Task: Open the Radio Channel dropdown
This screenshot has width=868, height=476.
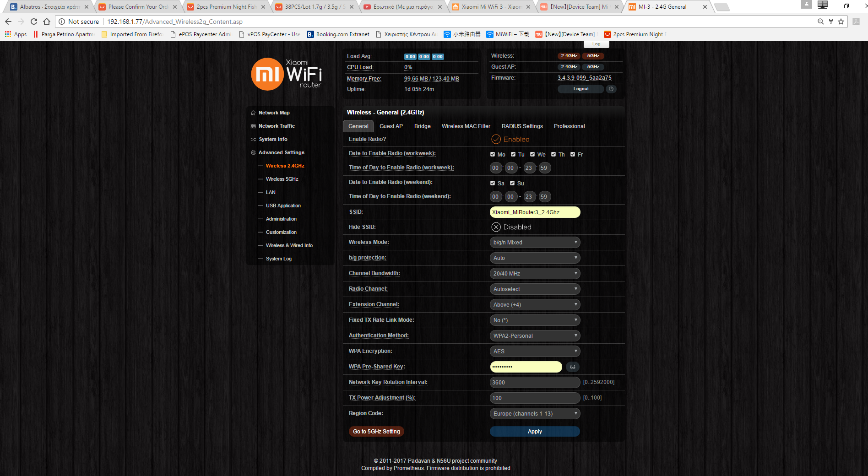Action: click(535, 289)
